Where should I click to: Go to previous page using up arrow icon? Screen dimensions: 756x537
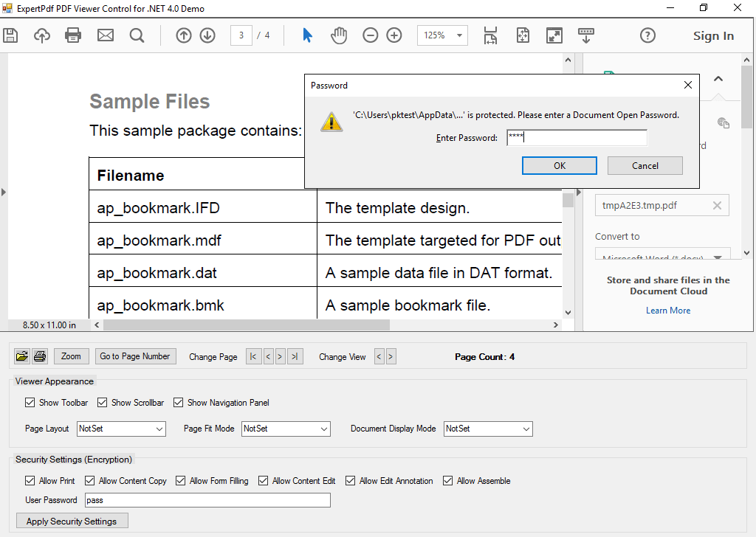pyautogui.click(x=183, y=35)
